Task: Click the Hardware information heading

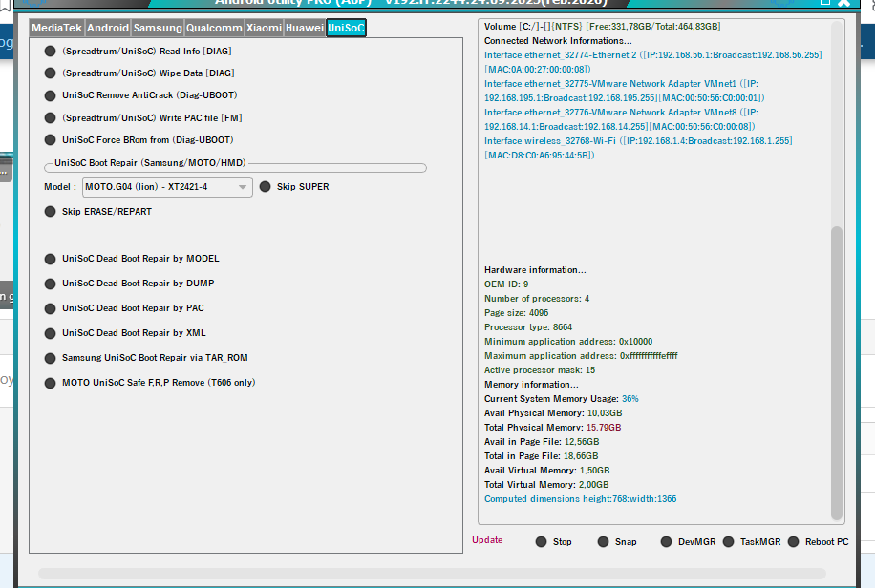Action: 535,270
